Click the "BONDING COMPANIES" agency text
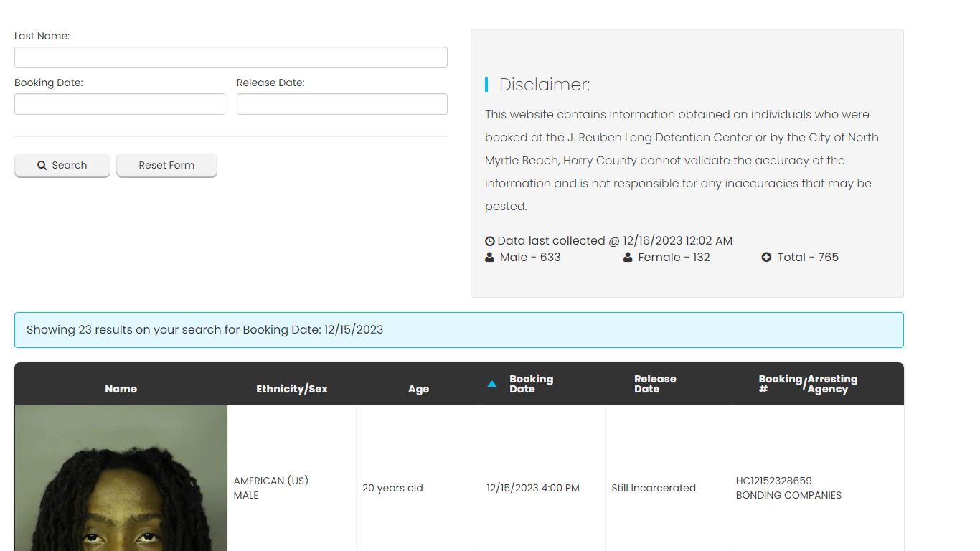980x551 pixels. click(788, 495)
